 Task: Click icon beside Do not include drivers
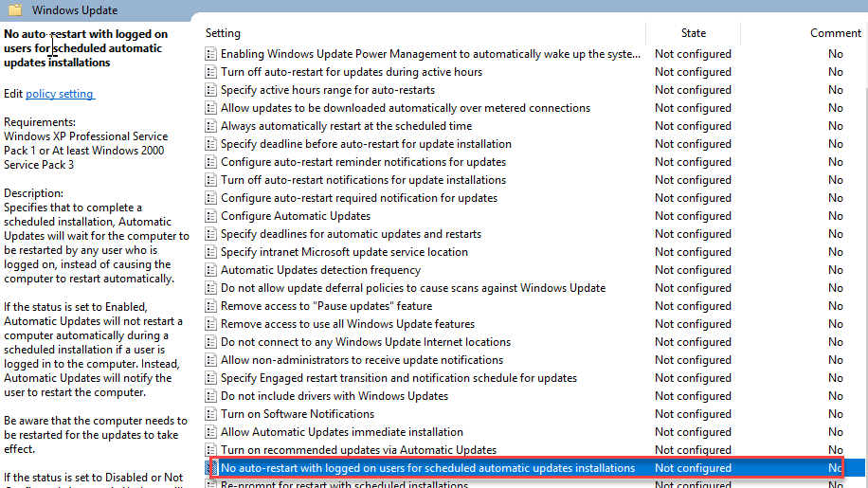click(210, 395)
